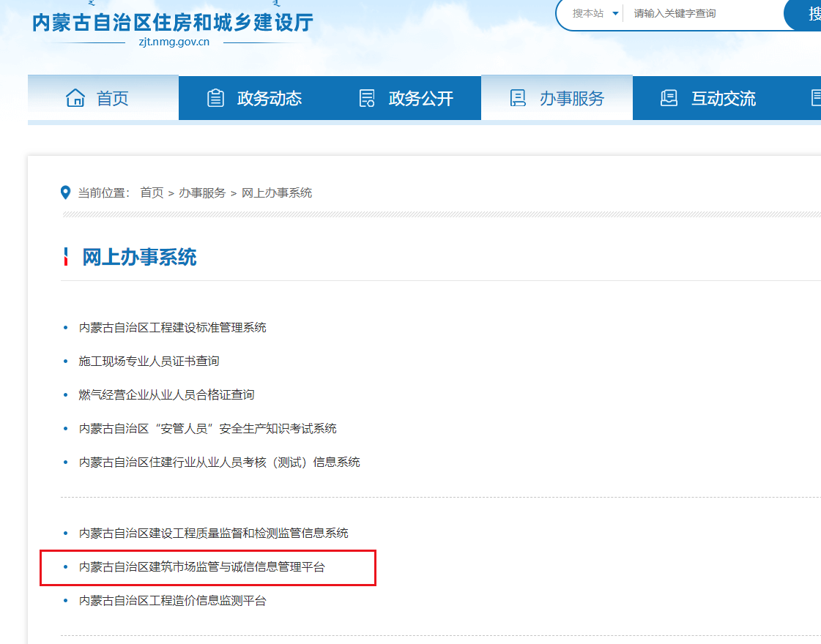Click the home icon beside 首页
Viewport: 821px width, 644px height.
click(x=75, y=98)
